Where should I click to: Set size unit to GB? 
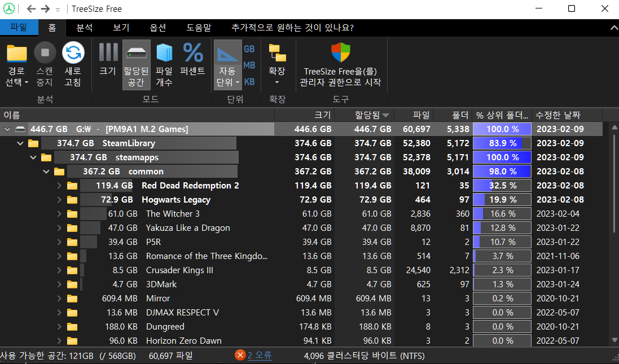[x=249, y=49]
